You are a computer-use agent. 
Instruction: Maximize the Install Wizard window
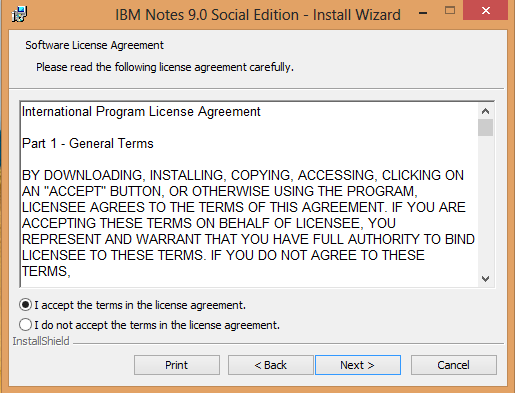tap(450, 10)
